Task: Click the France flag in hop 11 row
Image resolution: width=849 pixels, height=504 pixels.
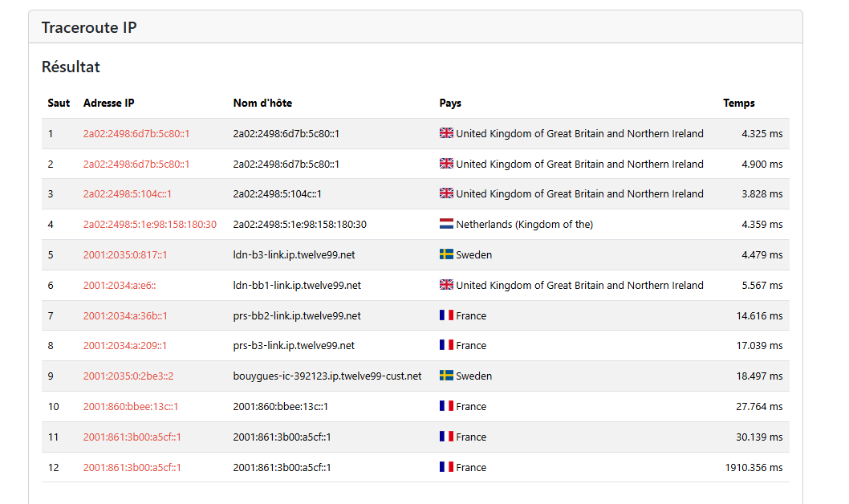Action: pos(446,436)
